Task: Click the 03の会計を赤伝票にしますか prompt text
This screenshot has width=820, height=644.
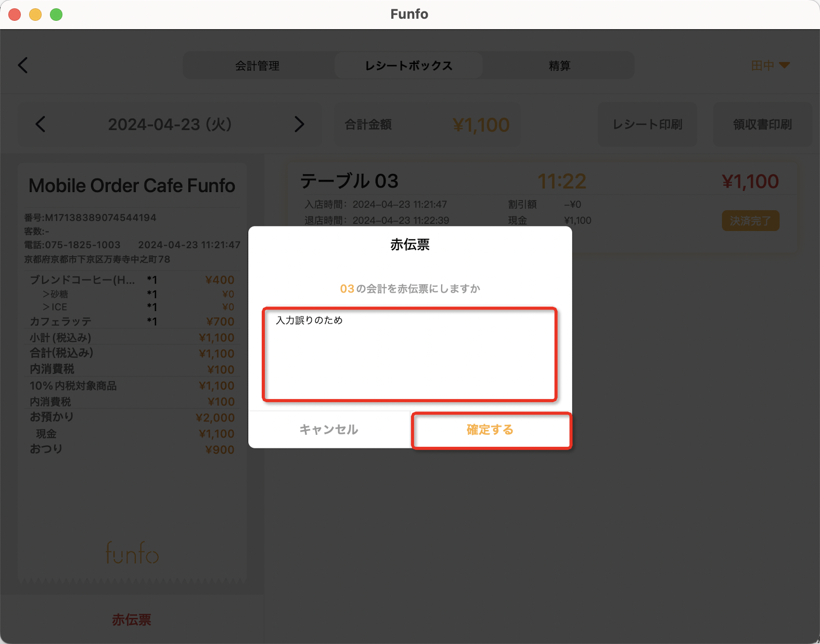Action: tap(410, 289)
